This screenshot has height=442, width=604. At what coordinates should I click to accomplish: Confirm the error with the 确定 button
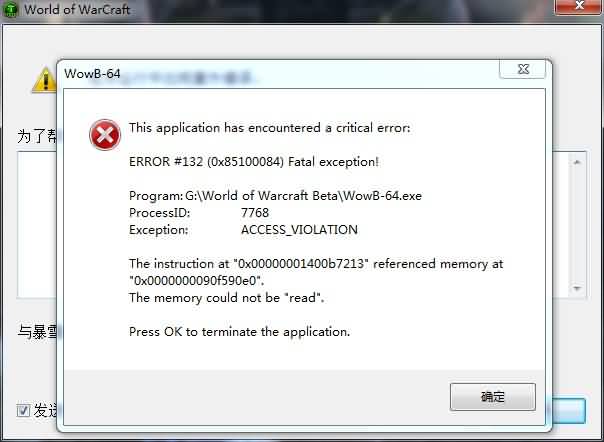click(493, 397)
